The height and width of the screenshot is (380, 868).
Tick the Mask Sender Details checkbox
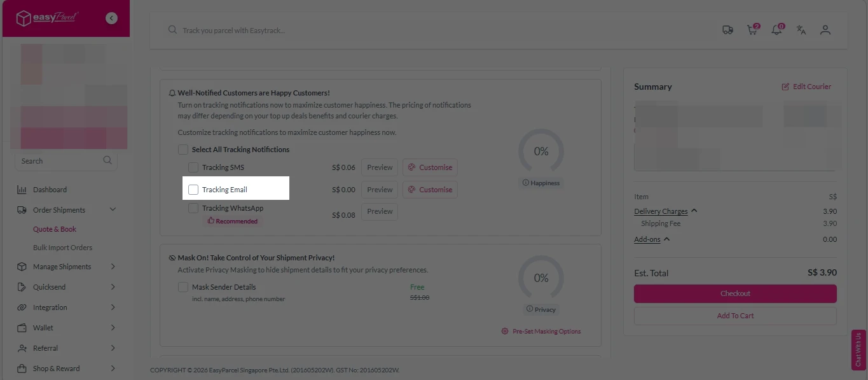click(183, 287)
